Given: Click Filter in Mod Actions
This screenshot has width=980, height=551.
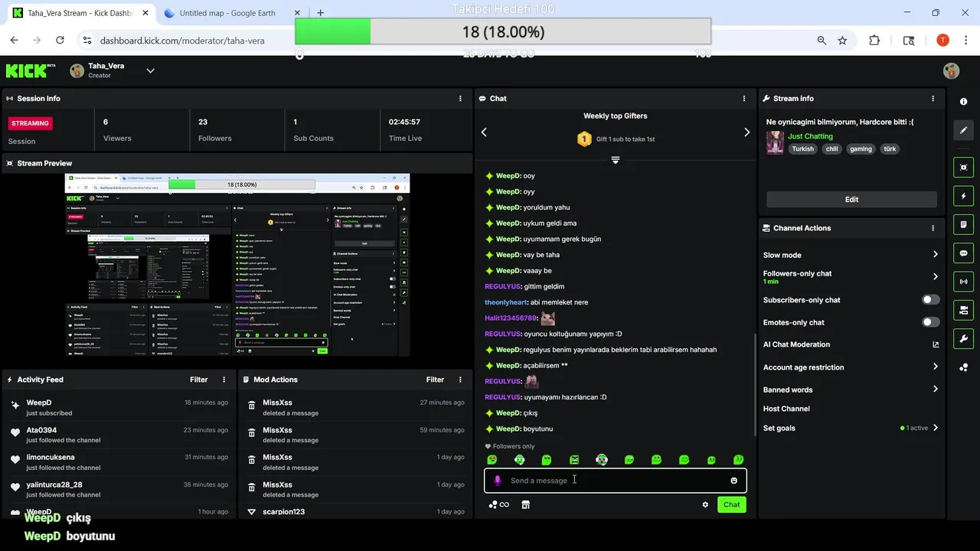Looking at the screenshot, I should [x=435, y=380].
